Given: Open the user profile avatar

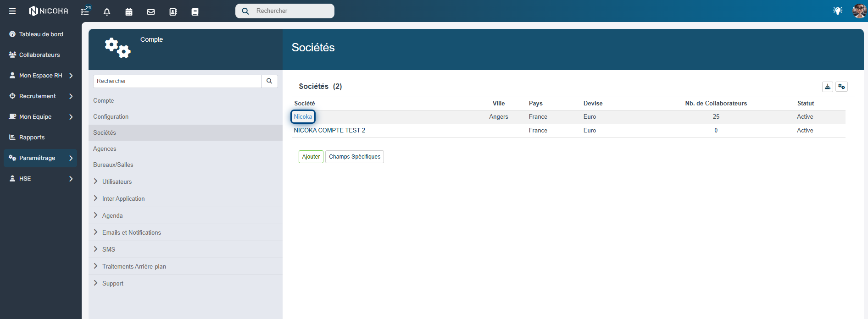Looking at the screenshot, I should pyautogui.click(x=859, y=11).
